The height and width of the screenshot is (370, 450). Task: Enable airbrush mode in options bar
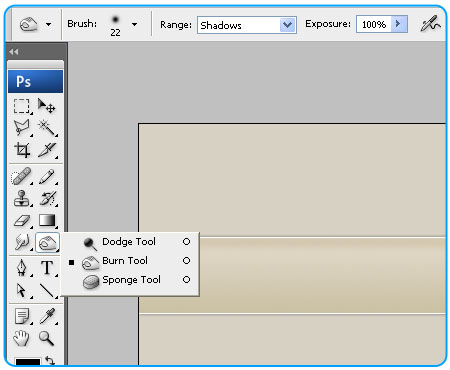pos(430,24)
